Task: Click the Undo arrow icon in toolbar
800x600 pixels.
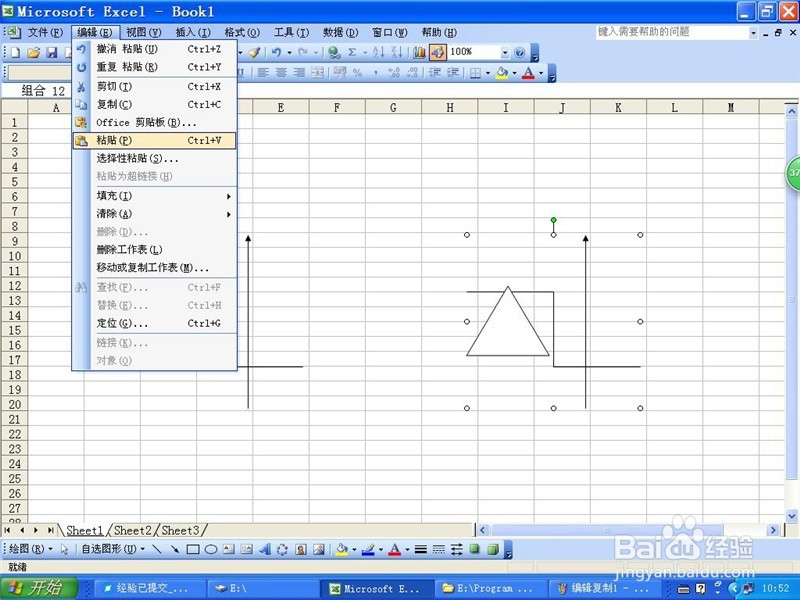Action: click(x=277, y=52)
